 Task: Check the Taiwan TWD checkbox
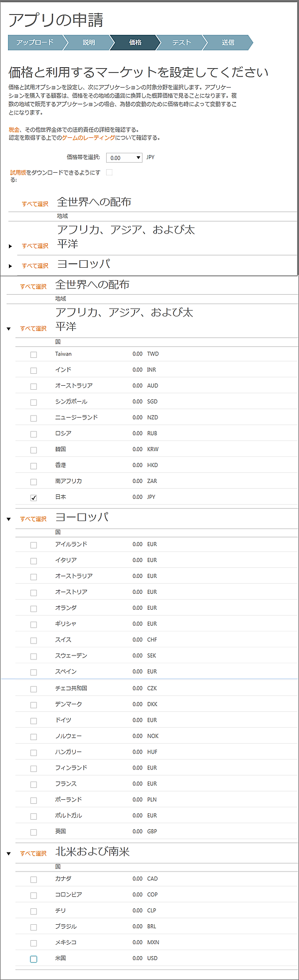coord(33,355)
